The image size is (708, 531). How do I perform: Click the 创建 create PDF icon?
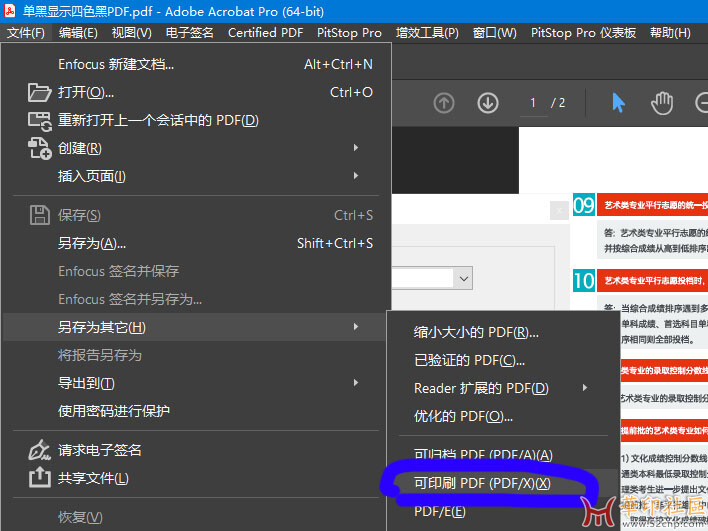(40, 149)
